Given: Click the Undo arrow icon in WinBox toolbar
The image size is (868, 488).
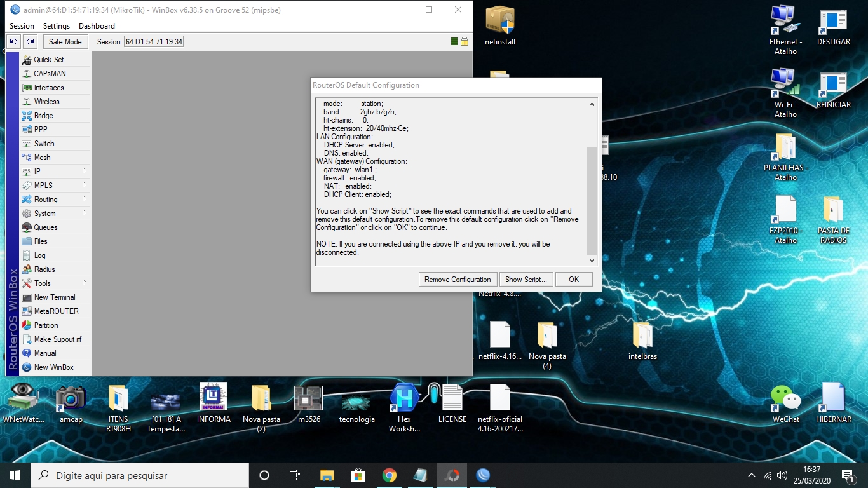Looking at the screenshot, I should point(13,42).
